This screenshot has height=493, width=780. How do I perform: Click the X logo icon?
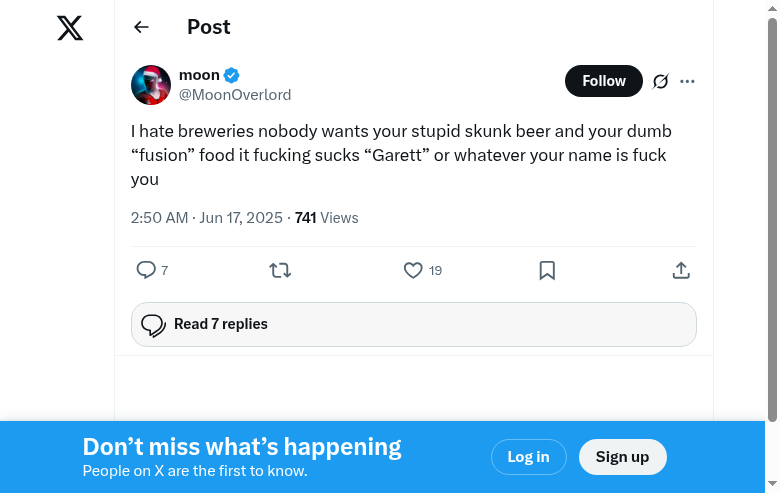click(70, 28)
